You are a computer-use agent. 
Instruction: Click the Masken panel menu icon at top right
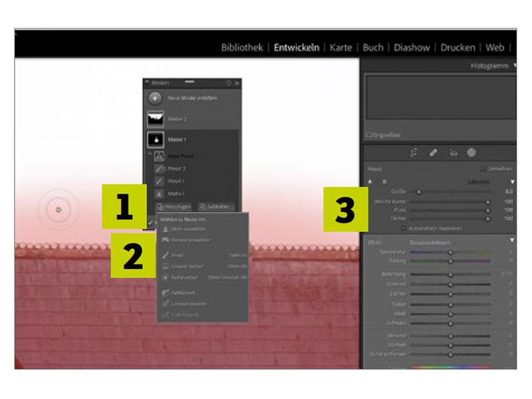(x=237, y=83)
